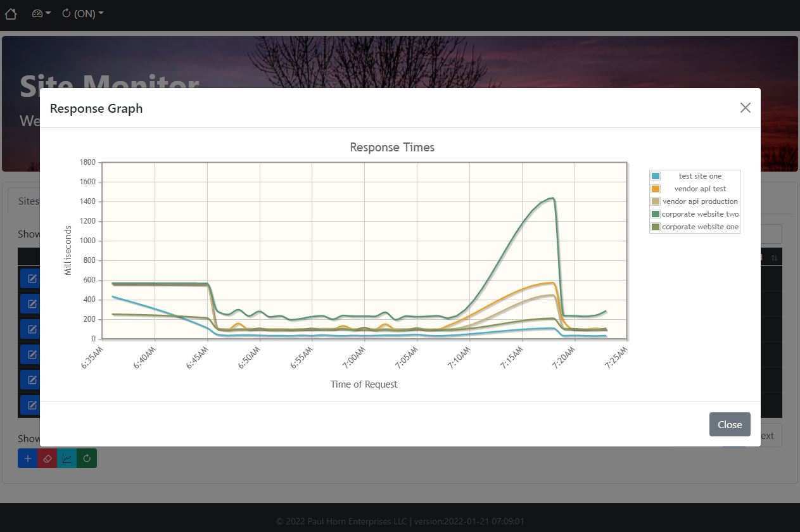Select the dashboard speedometer icon
Image resolution: width=800 pixels, height=532 pixels.
pos(36,13)
